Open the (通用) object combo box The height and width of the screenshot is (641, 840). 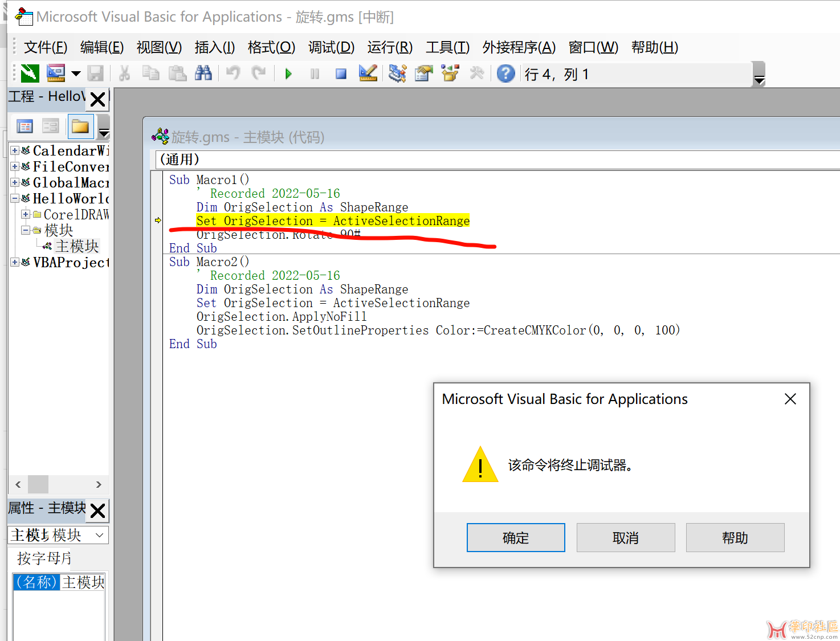pyautogui.click(x=497, y=160)
